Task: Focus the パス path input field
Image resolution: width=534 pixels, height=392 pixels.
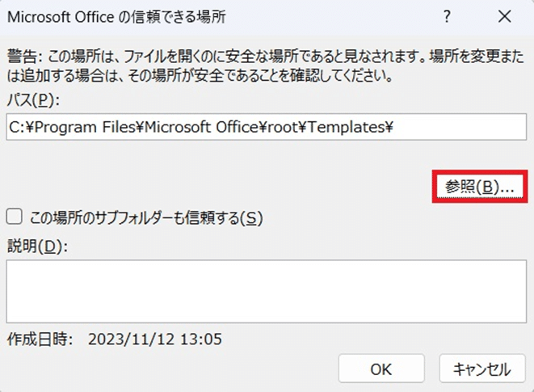Action: pyautogui.click(x=267, y=127)
